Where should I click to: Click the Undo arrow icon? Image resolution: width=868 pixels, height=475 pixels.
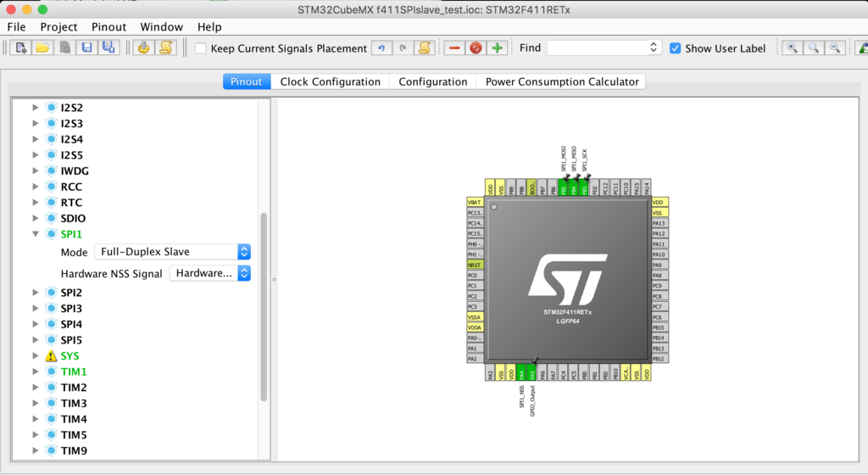(x=381, y=48)
